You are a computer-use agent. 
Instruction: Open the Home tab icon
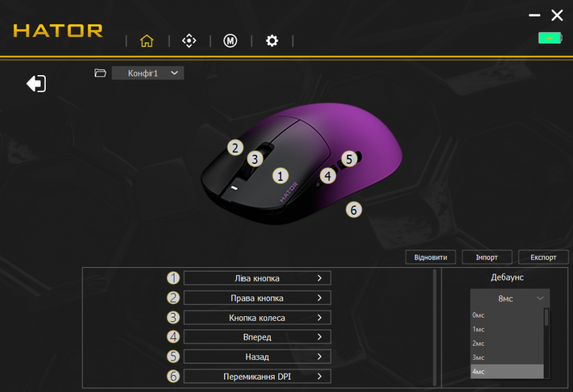click(x=146, y=41)
